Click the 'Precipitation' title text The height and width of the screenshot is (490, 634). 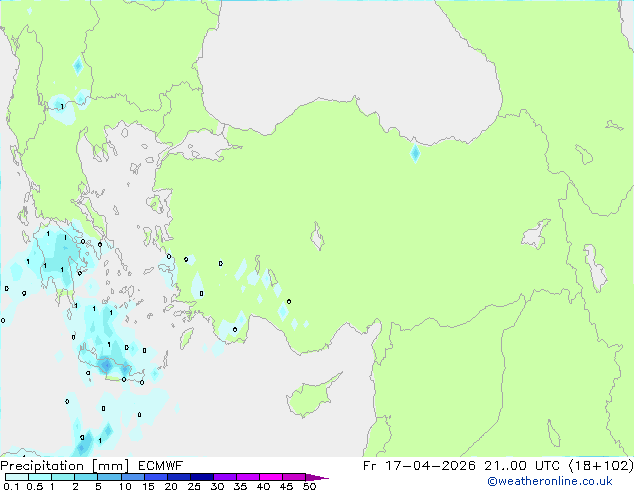42,466
